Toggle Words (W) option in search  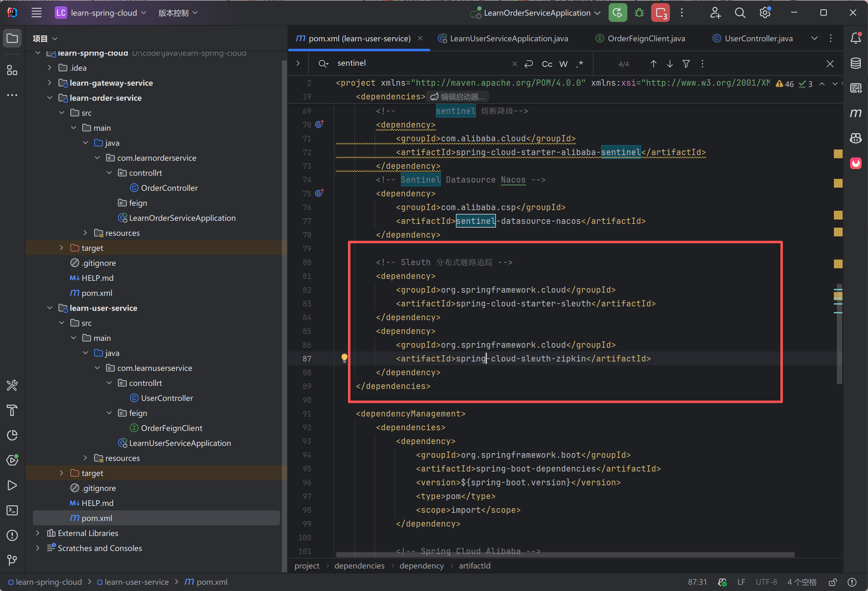(x=563, y=64)
